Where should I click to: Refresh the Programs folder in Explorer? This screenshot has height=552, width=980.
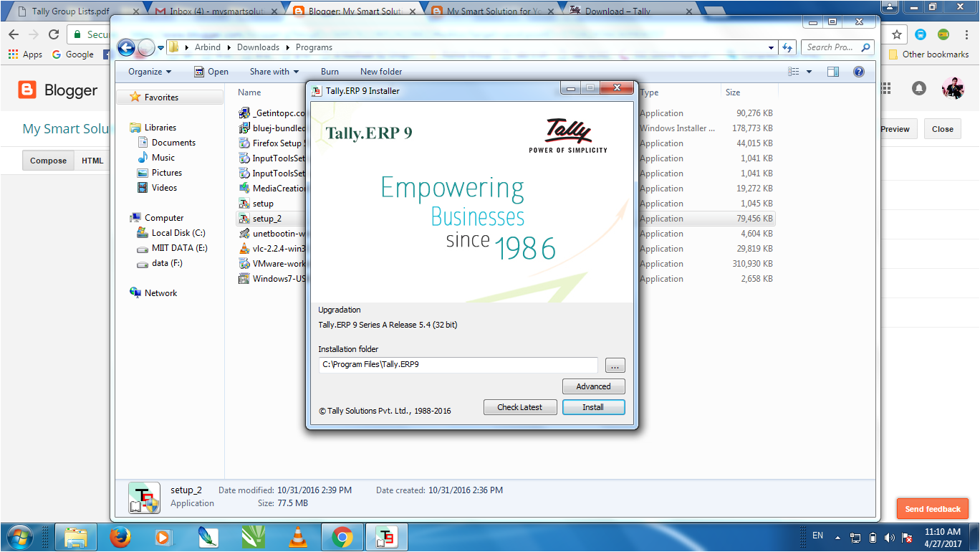coord(788,48)
